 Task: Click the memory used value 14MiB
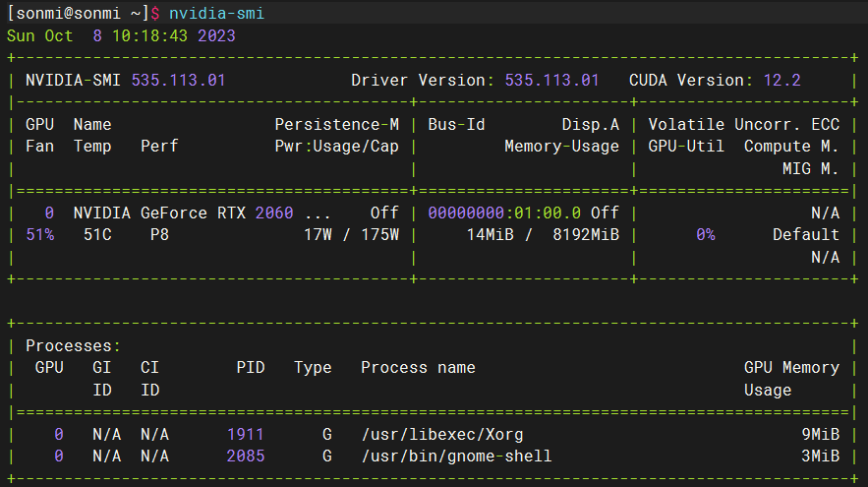[x=490, y=235]
